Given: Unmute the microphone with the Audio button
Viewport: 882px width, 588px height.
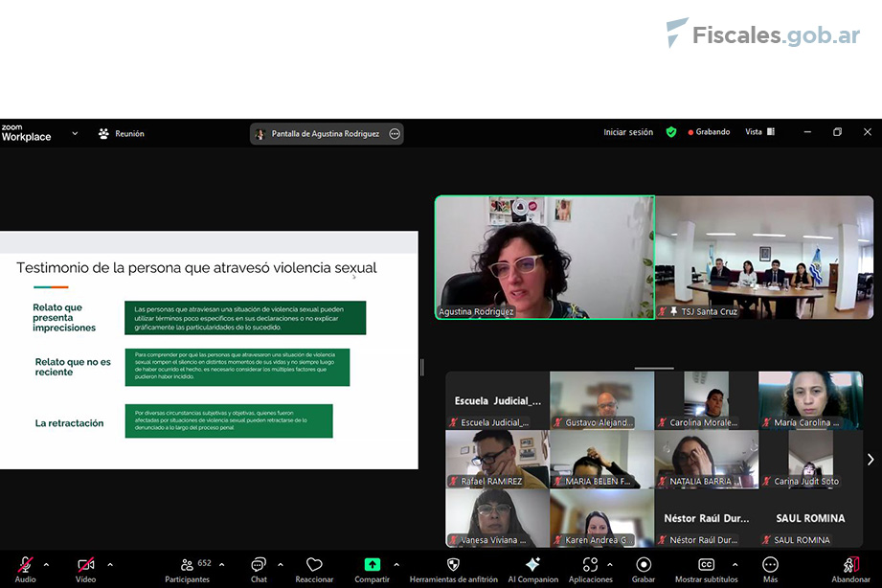Looking at the screenshot, I should coord(26,565).
